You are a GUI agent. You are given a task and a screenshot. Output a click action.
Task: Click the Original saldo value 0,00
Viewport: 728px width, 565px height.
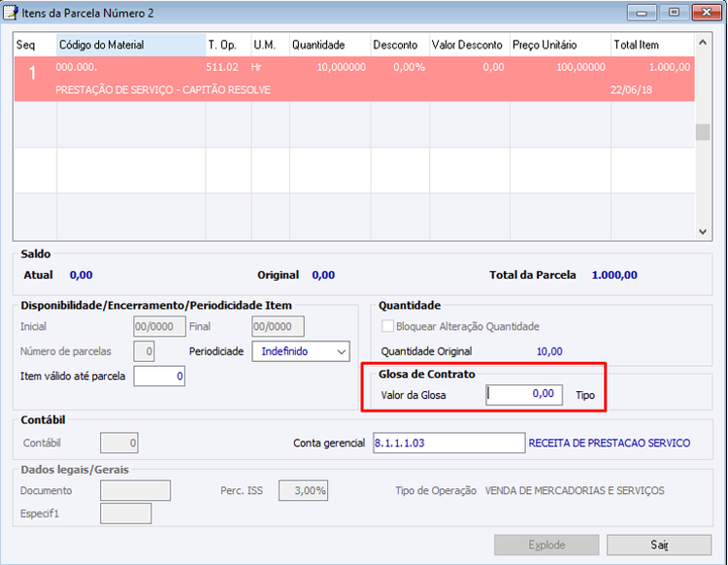(323, 275)
